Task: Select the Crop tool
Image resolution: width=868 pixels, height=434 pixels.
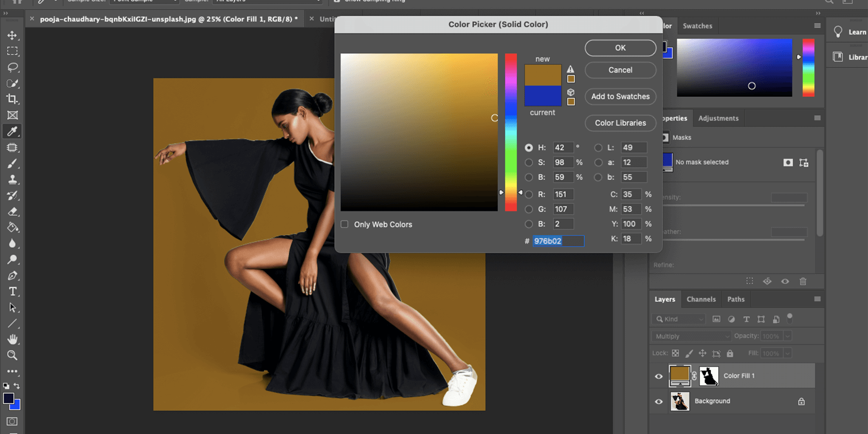Action: point(12,99)
